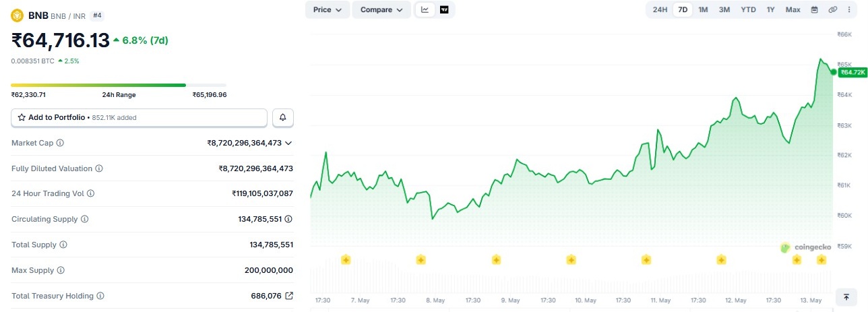868x312 pixels.
Task: Open 24 Hour Trading Vol info icon
Action: 91,193
